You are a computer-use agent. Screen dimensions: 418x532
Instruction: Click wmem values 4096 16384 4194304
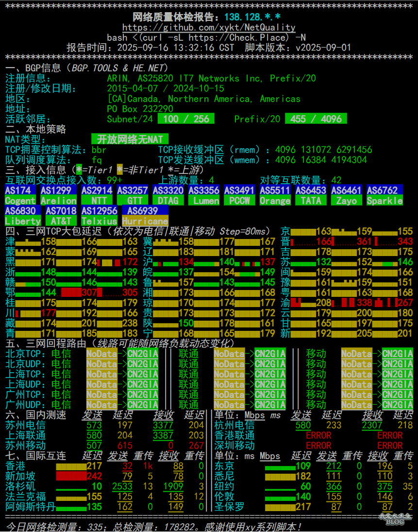click(x=321, y=160)
